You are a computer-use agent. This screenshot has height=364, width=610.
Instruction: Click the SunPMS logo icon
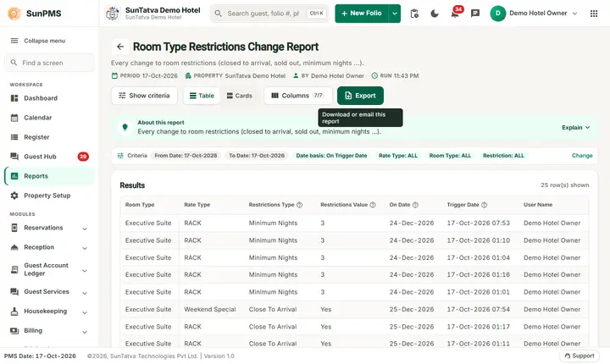point(14,14)
